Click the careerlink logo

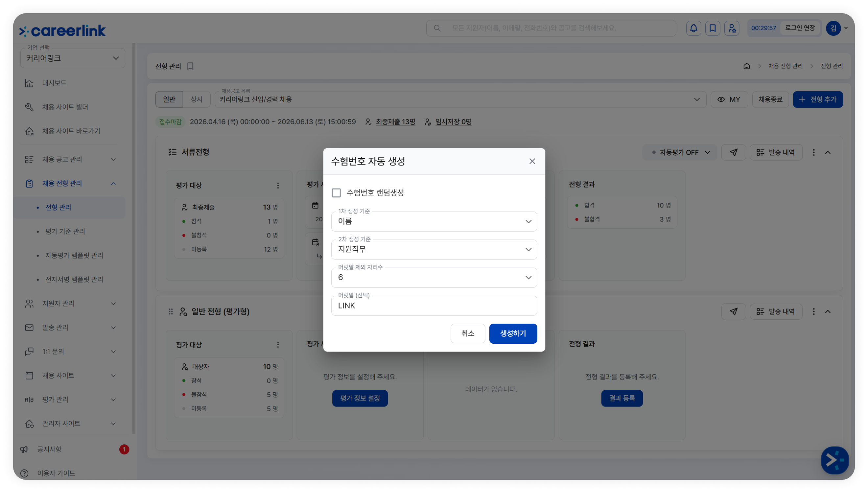62,31
